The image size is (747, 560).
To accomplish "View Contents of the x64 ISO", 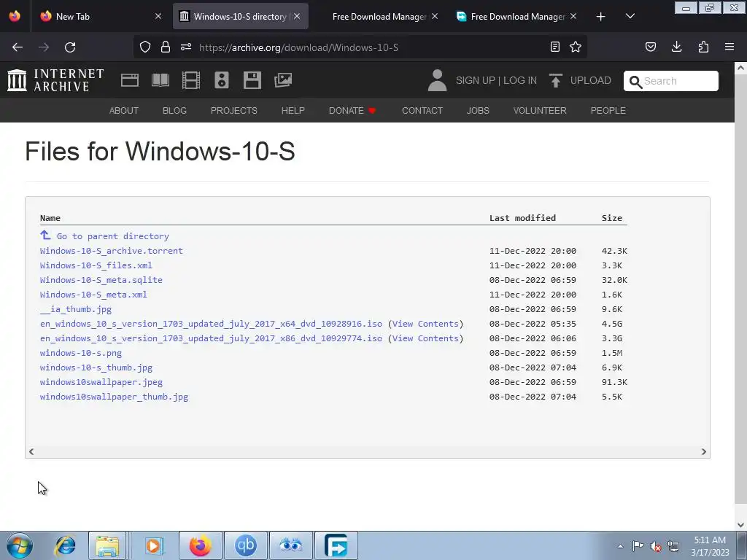I will point(425,324).
